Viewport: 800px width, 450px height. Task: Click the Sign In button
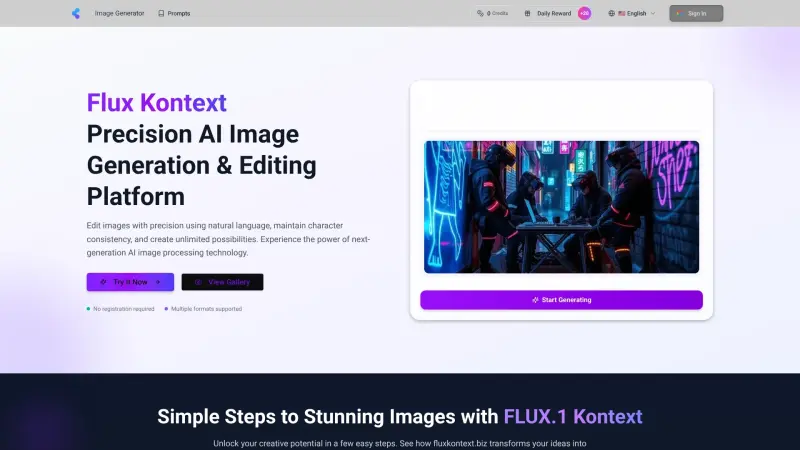(x=696, y=13)
